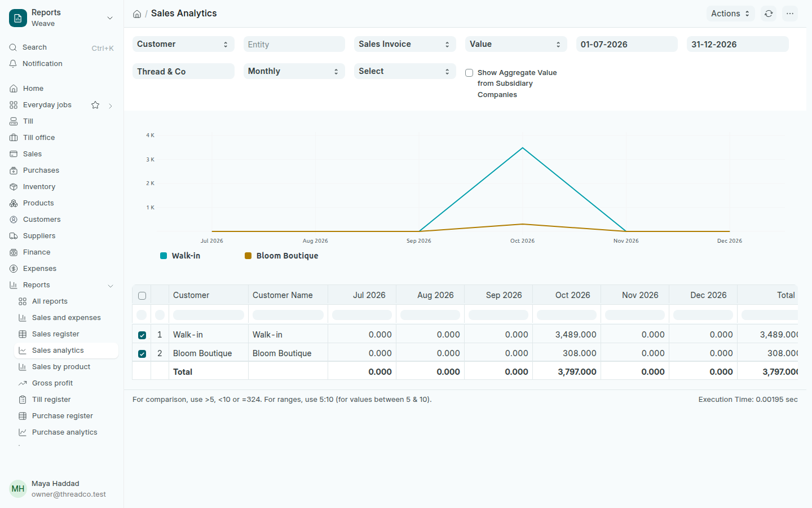Toggle Walk-in legend color swatch
812x508 pixels.
164,256
